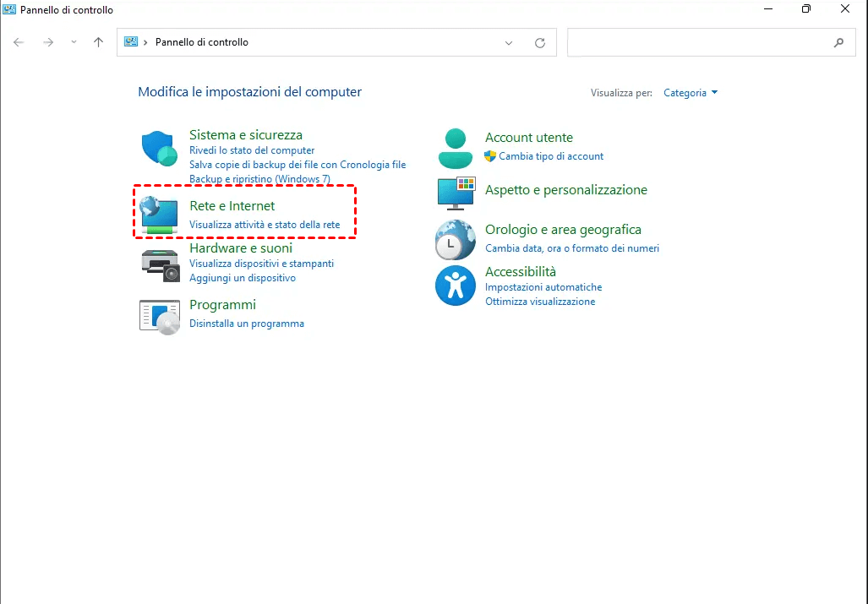Open Aspetto e personalizzazione heading
Image resolution: width=868 pixels, height=604 pixels.
coord(565,190)
